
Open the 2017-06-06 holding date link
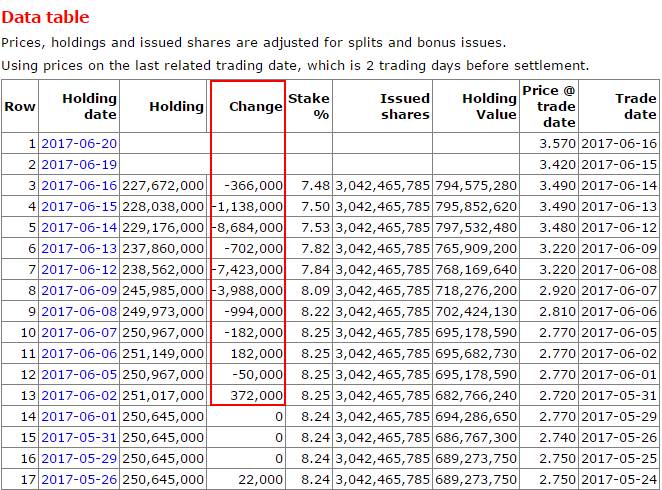pyautogui.click(x=79, y=353)
